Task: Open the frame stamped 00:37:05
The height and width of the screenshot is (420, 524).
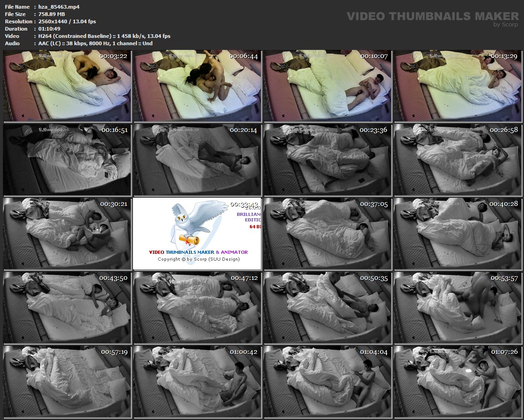Action: click(x=328, y=234)
